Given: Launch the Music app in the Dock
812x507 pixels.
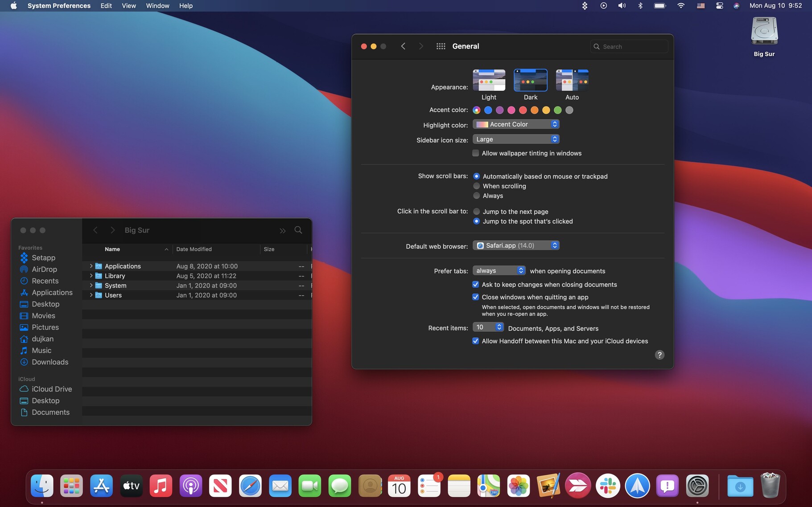Looking at the screenshot, I should 161,486.
